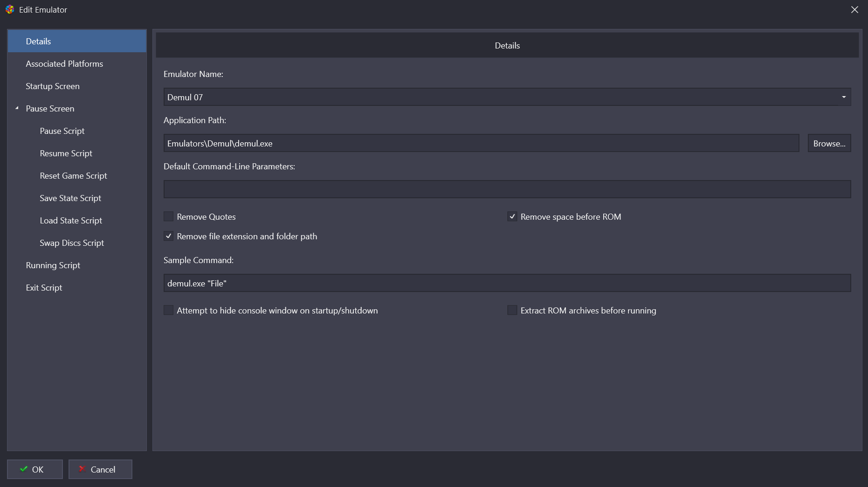This screenshot has height=487, width=868.
Task: Open the Save State Script page
Action: [70, 198]
